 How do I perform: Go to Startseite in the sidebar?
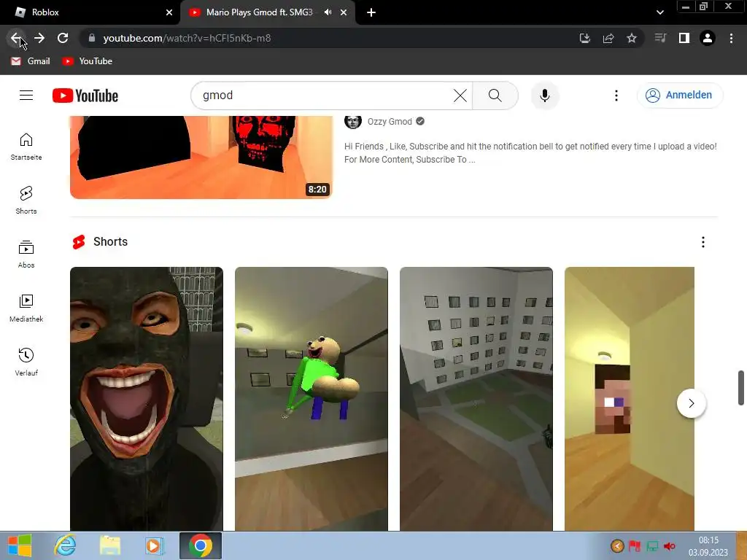click(x=26, y=147)
